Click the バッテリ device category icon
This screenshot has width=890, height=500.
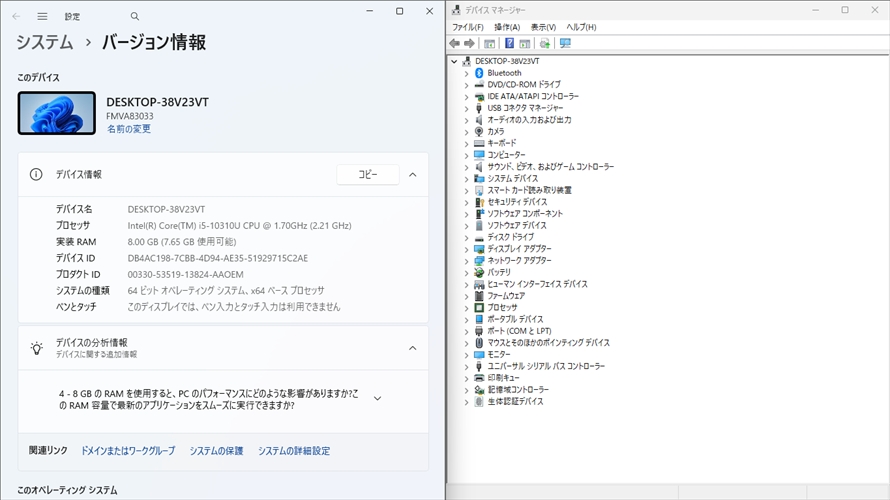pos(479,272)
